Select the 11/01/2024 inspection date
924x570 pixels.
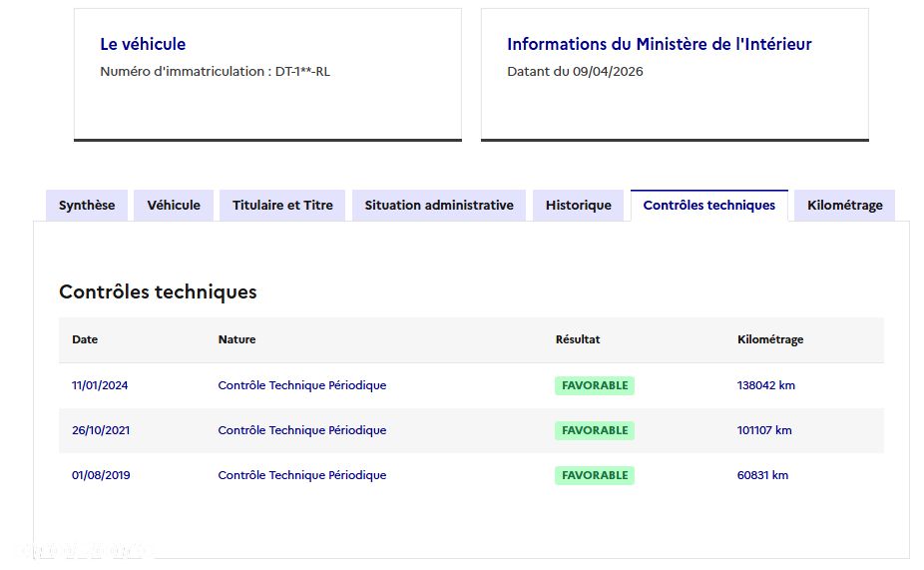(x=100, y=385)
